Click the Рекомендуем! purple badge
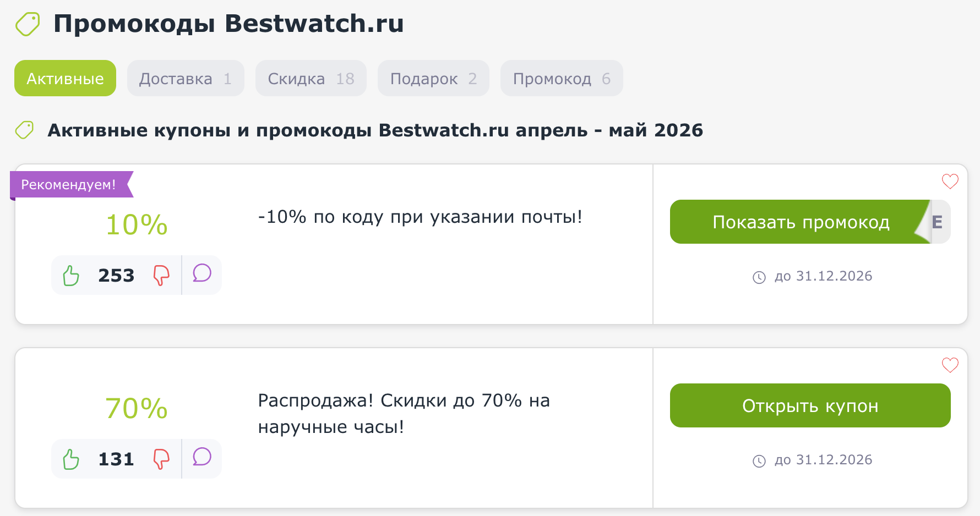 [67, 184]
